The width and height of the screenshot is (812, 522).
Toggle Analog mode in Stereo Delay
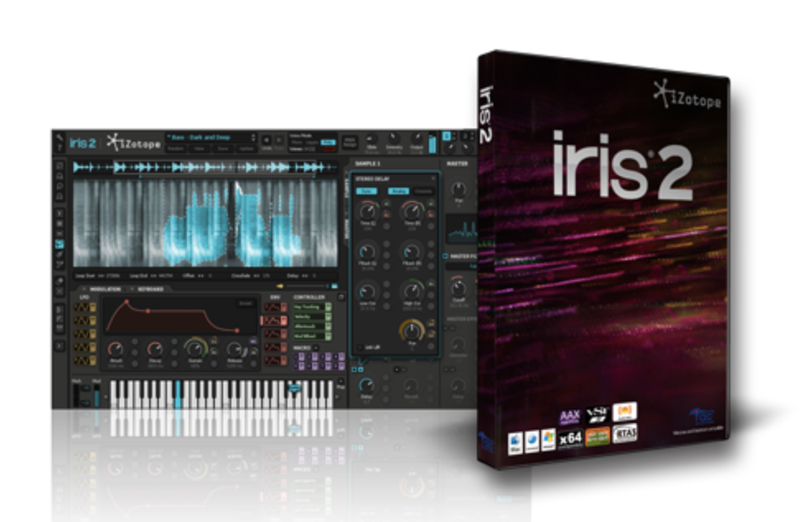399,191
